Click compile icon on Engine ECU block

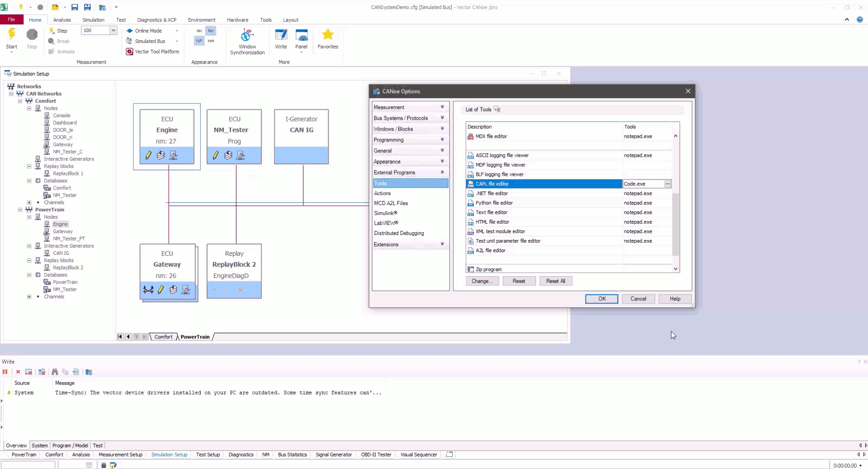click(160, 155)
